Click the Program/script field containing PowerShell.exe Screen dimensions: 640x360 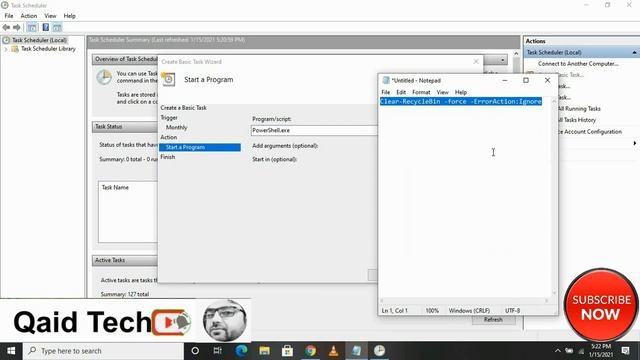click(314, 130)
